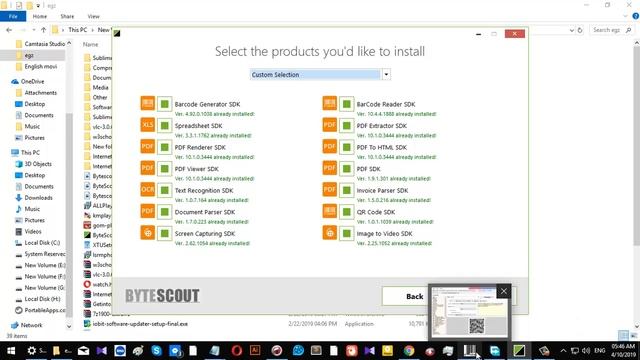Image resolution: width=640 pixels, height=360 pixels.
Task: Refresh the Explorer folder view
Action: point(580,30)
